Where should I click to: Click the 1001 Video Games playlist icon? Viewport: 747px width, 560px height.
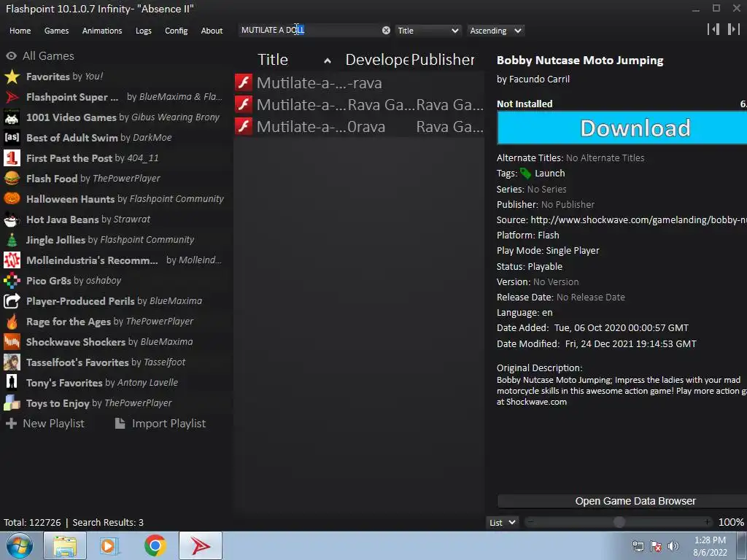pos(12,117)
